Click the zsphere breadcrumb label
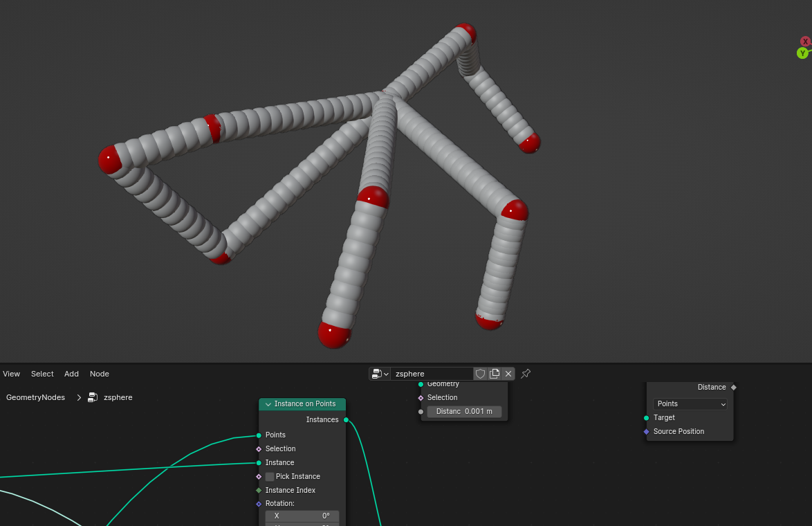The image size is (812, 526). (x=118, y=397)
